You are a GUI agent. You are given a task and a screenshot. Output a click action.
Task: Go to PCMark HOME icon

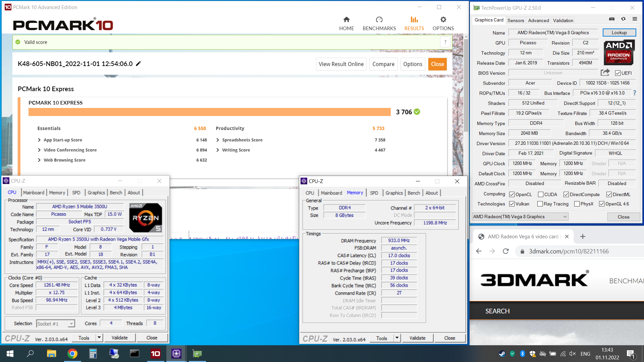[x=346, y=19]
